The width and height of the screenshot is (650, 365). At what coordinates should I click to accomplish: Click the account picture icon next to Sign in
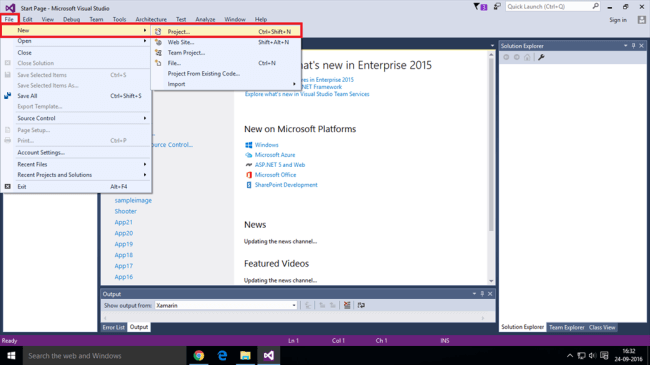pos(642,20)
